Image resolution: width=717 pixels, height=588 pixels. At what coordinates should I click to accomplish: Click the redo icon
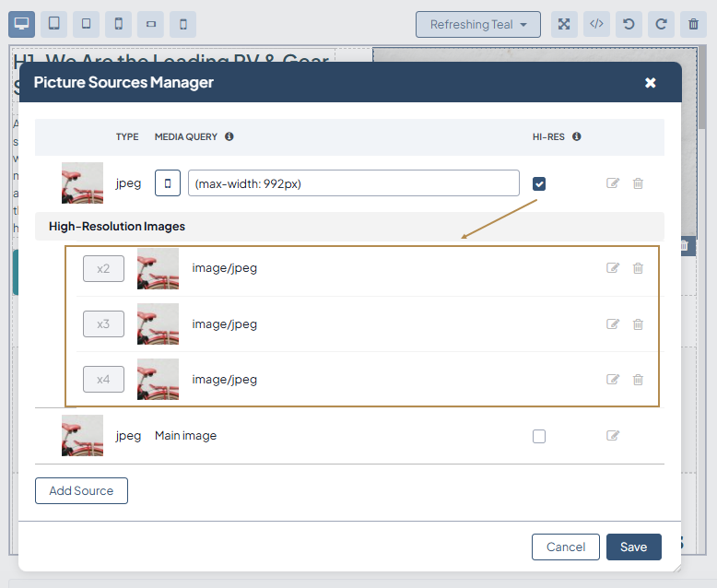(x=661, y=24)
